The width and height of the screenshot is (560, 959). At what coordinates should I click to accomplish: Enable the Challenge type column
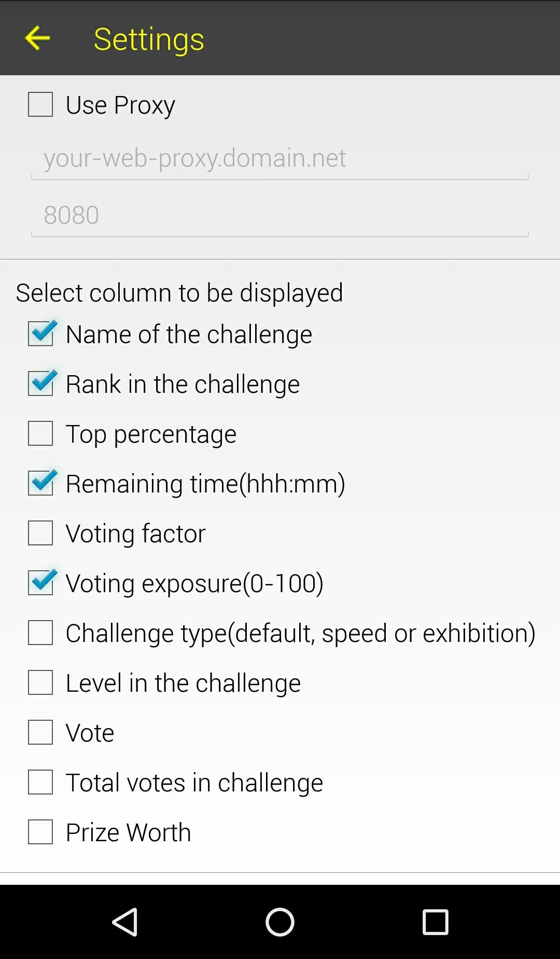pos(40,633)
